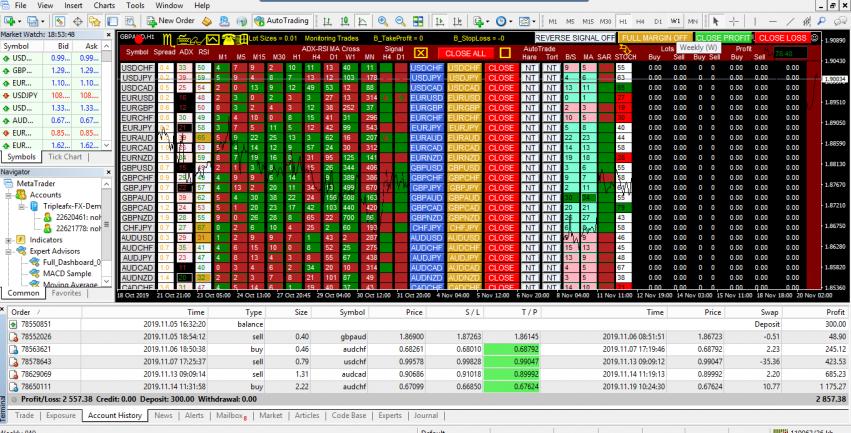Toggle FULL MARGIN OFF button
The width and height of the screenshot is (851, 433).
point(655,38)
